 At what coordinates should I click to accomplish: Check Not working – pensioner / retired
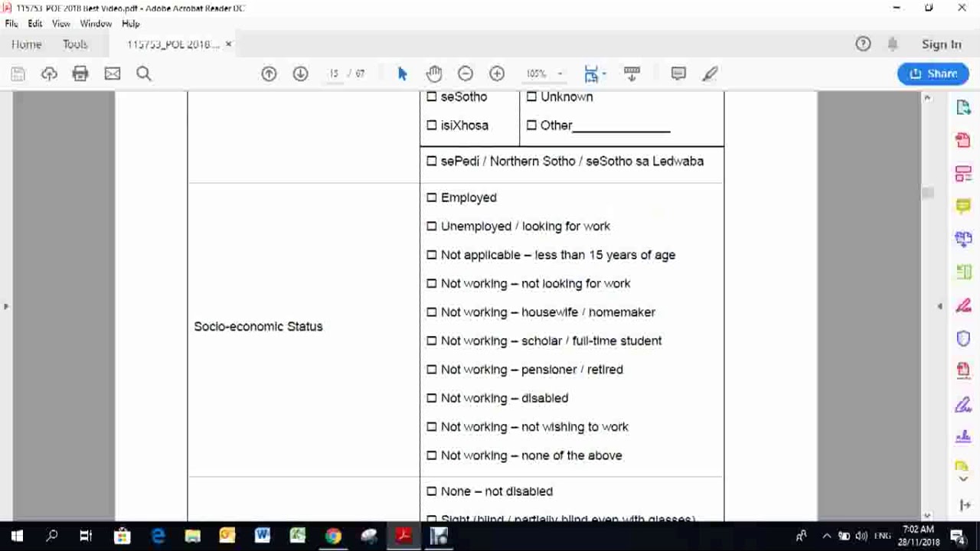432,369
